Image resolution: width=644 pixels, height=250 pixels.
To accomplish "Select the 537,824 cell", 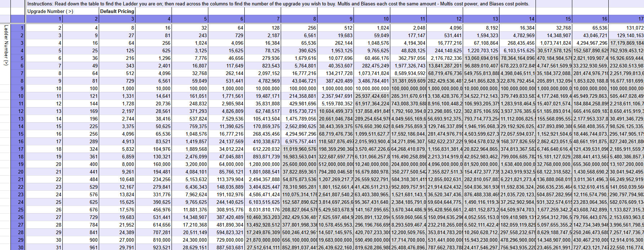I will [x=190, y=119].
